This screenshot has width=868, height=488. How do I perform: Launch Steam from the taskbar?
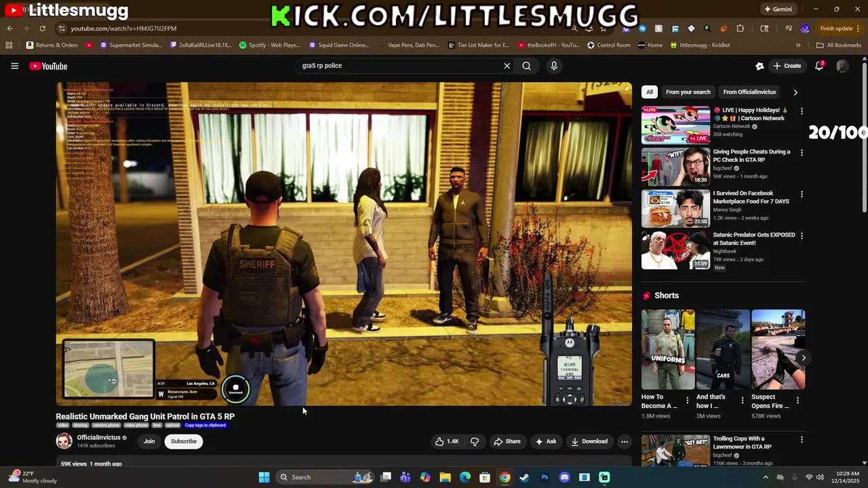524,477
